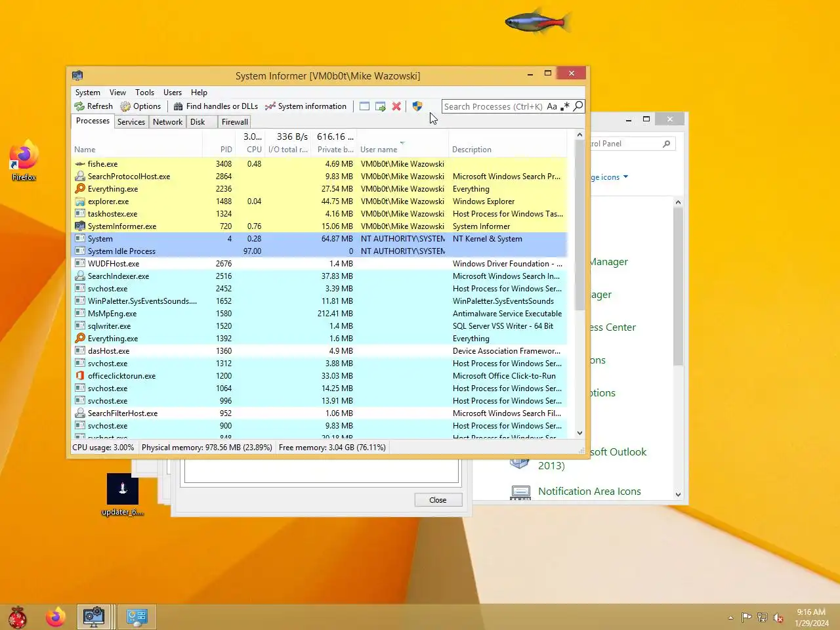Select the SearchProtocolHost.exe icon
This screenshot has width=840, height=630.
click(x=80, y=177)
